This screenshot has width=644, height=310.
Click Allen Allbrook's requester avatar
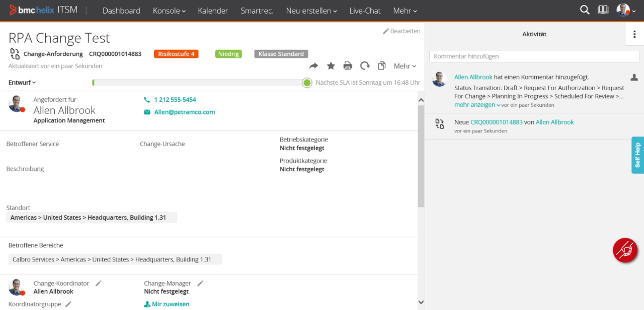tap(17, 104)
